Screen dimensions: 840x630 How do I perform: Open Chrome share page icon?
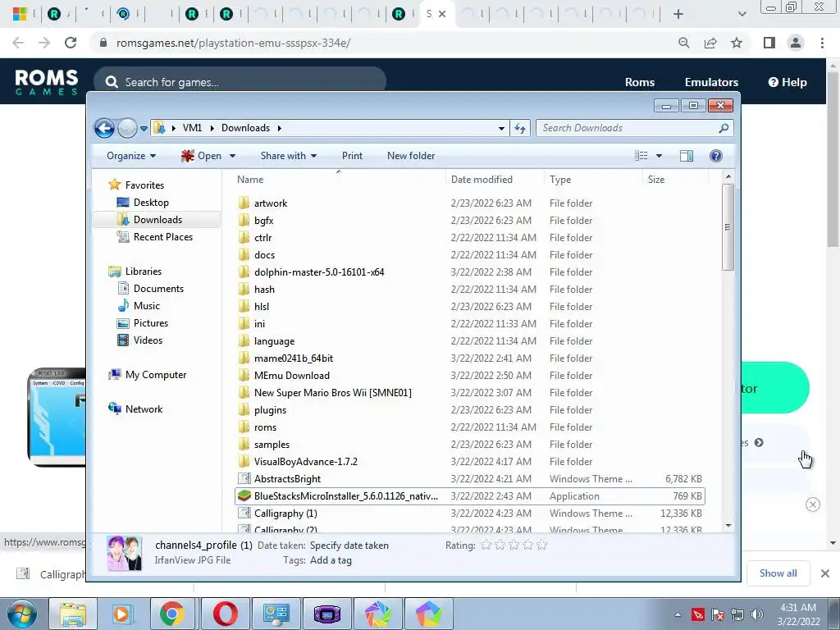click(x=710, y=43)
